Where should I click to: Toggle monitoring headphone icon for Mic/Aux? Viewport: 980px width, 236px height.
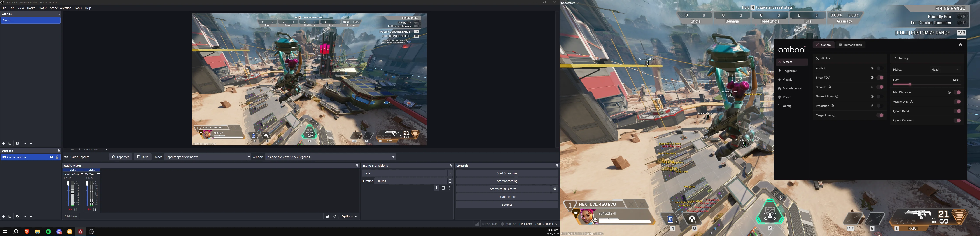click(x=95, y=209)
